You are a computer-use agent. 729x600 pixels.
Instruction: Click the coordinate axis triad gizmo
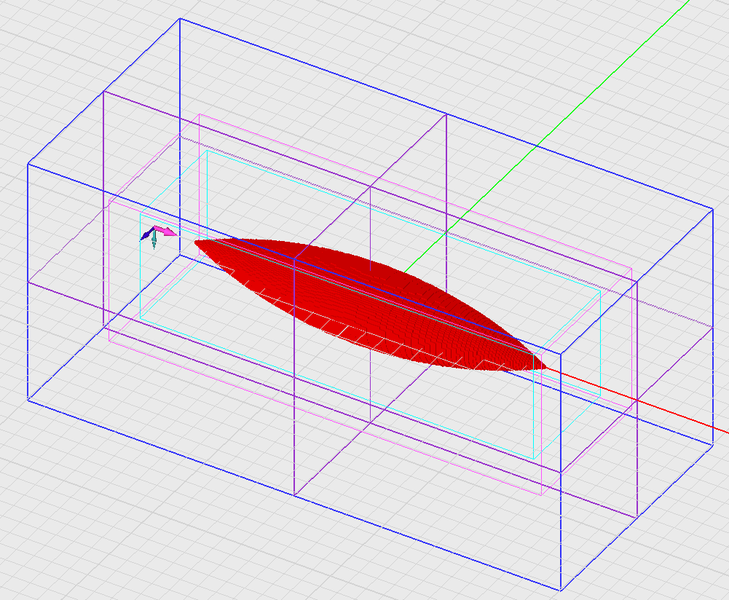[158, 237]
